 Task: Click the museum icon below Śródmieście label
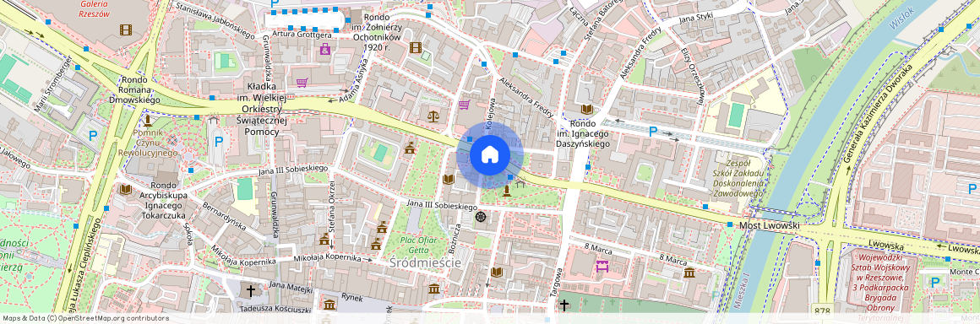(433, 289)
